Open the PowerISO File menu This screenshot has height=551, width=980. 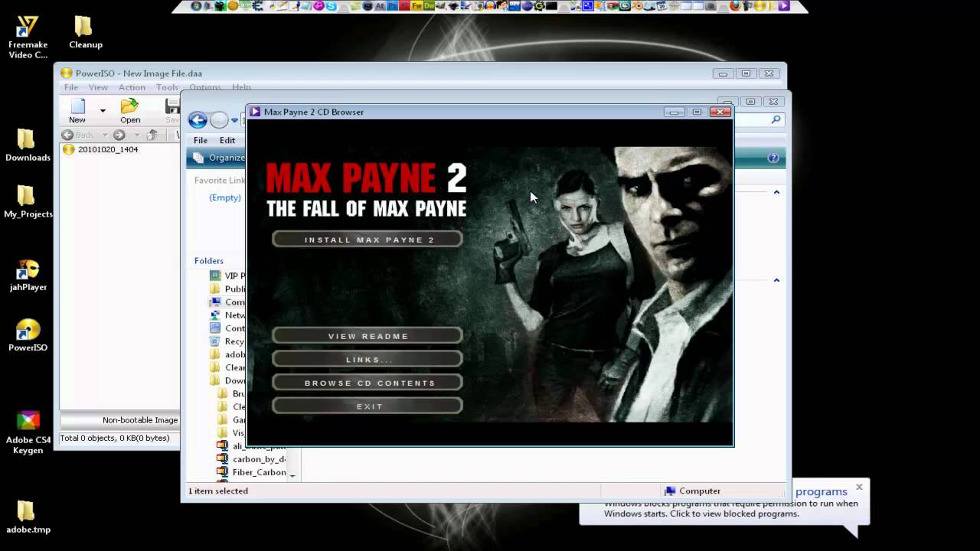(71, 87)
